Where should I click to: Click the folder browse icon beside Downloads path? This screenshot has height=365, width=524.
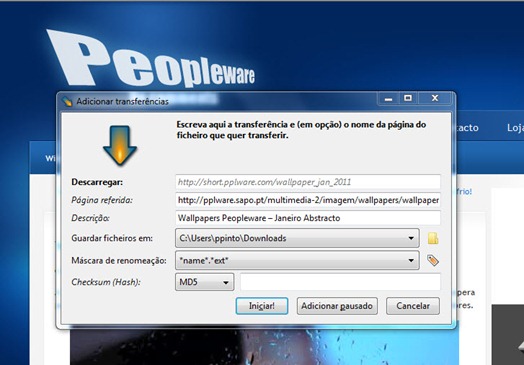coord(433,238)
